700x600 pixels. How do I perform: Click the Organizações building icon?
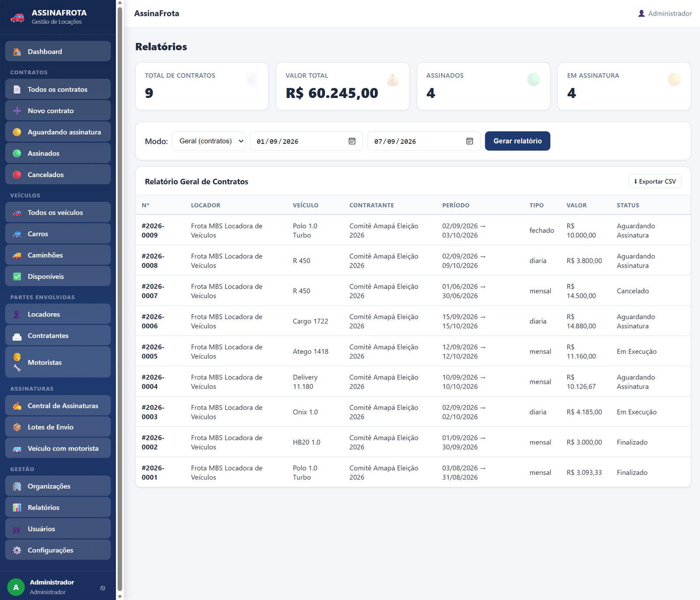point(17,486)
